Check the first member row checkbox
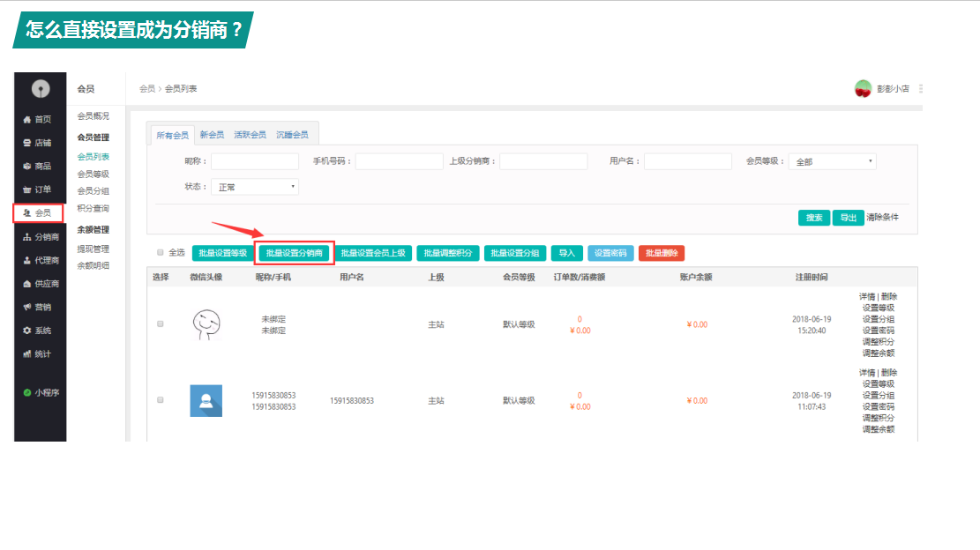Image resolution: width=980 pixels, height=550 pixels. click(x=161, y=324)
